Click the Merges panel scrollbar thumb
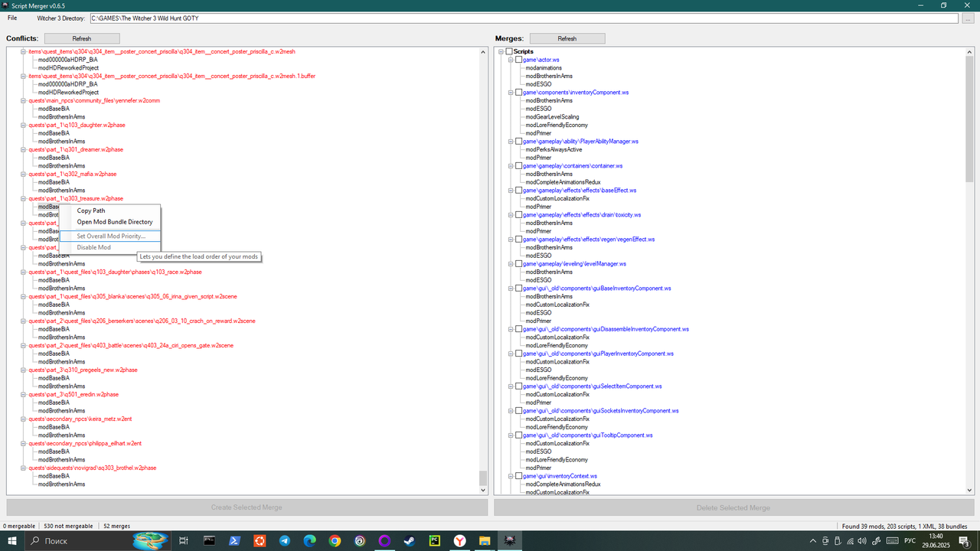980x551 pixels. click(969, 119)
